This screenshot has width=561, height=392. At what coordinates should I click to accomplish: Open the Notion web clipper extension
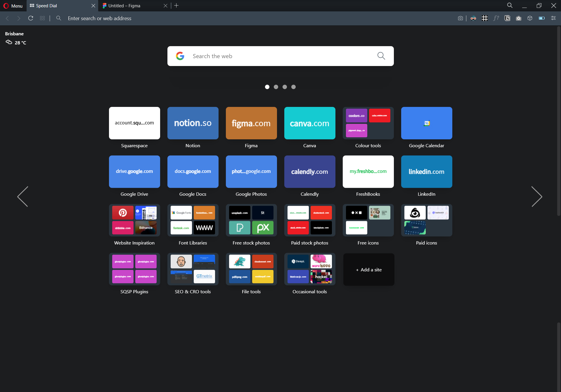(x=508, y=18)
